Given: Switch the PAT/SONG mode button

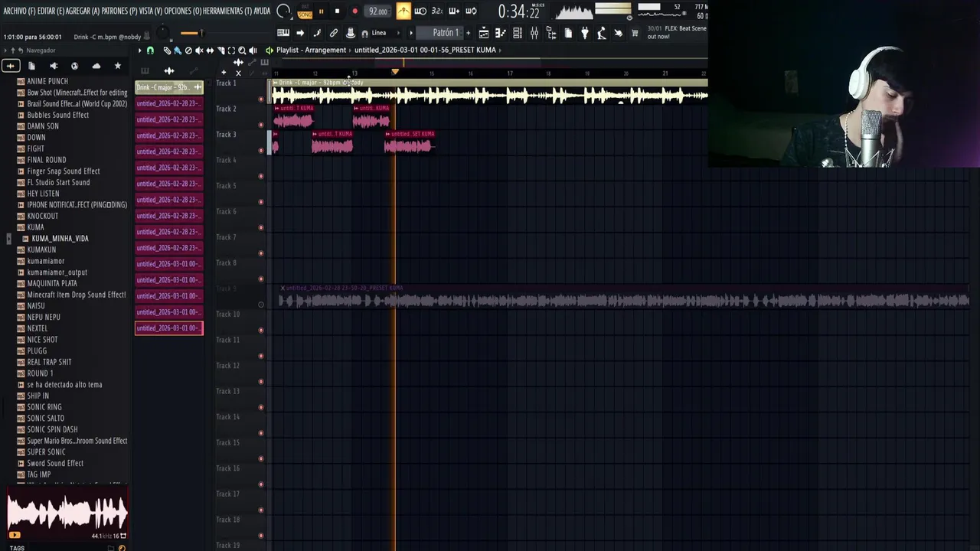Looking at the screenshot, I should tap(305, 11).
